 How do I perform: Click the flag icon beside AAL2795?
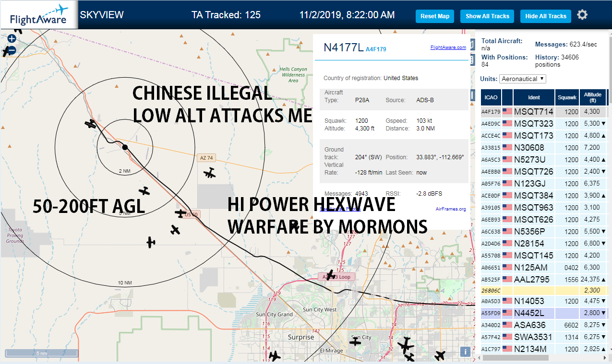(507, 280)
